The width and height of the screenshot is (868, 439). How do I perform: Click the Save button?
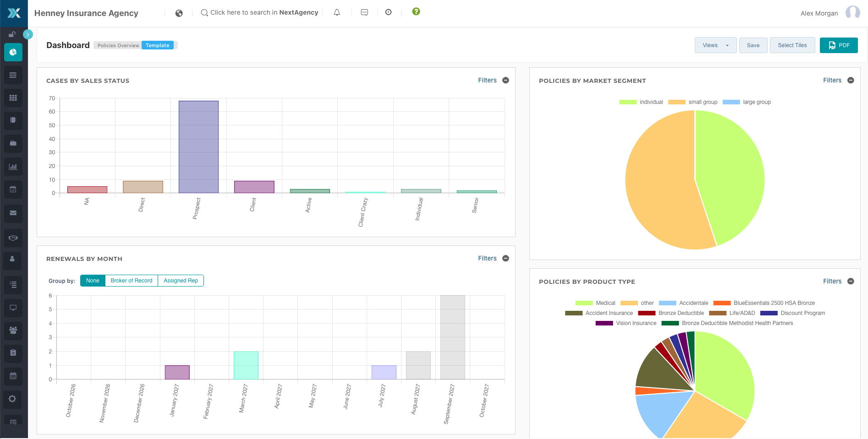pos(753,45)
